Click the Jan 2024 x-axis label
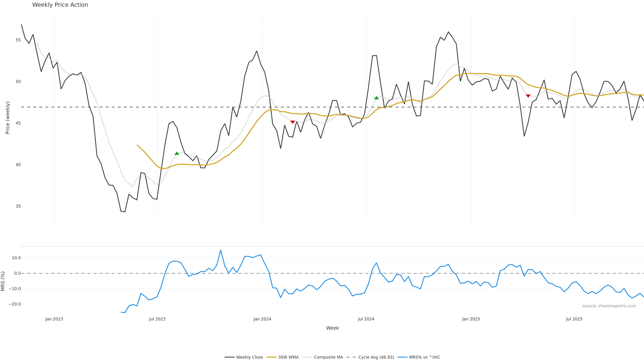The image size is (644, 362). click(x=262, y=319)
